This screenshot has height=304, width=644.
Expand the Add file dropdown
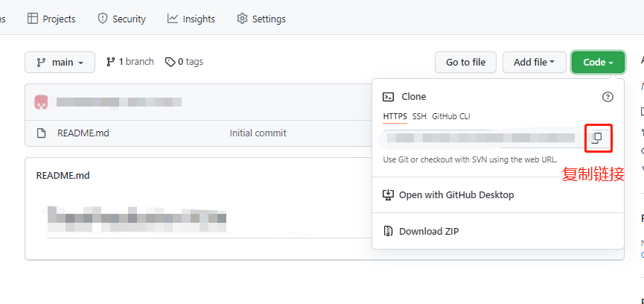point(534,63)
